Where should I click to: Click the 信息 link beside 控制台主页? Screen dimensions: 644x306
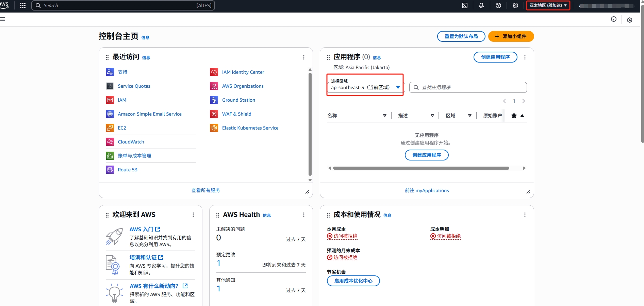145,38
